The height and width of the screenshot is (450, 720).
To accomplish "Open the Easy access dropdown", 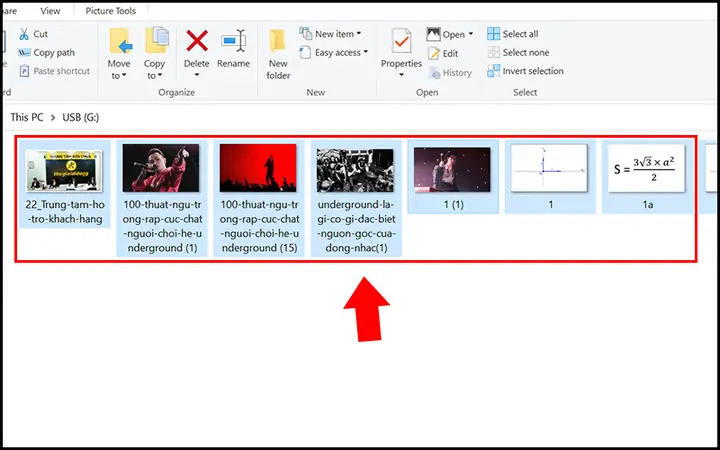I will [x=334, y=52].
